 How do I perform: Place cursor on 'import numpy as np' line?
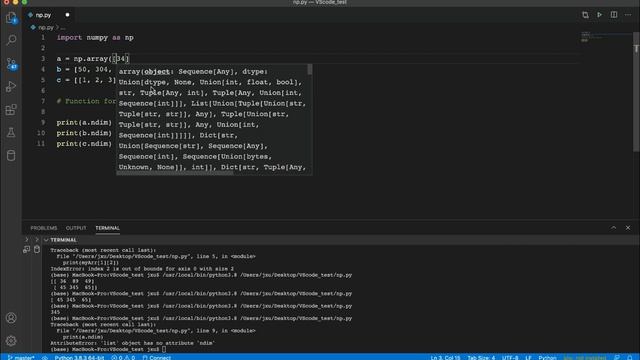click(95, 38)
